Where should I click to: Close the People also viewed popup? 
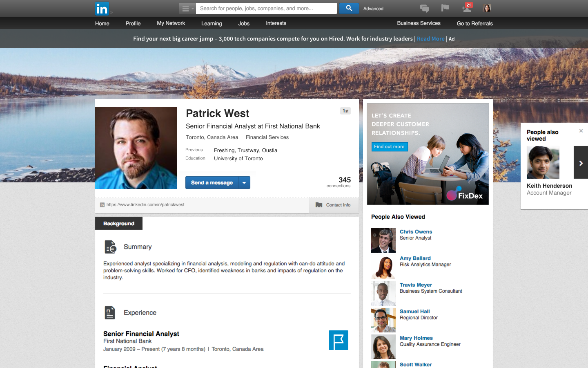tap(581, 131)
